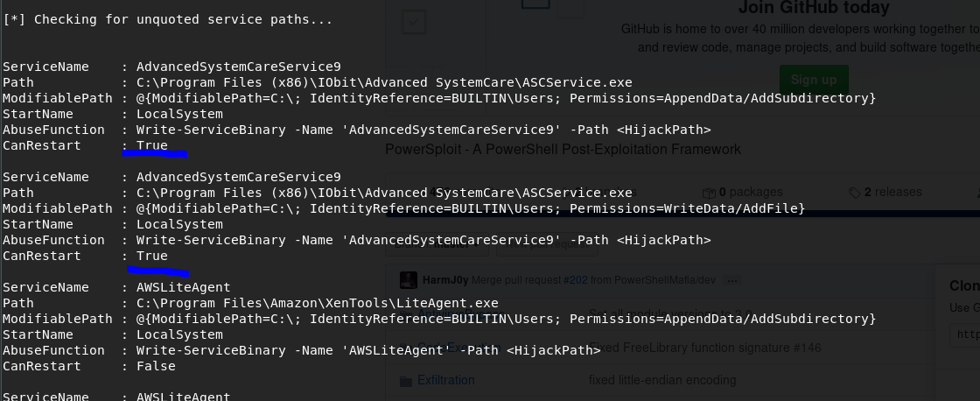Click the green Sign up button
The width and height of the screenshot is (980, 401).
(814, 80)
